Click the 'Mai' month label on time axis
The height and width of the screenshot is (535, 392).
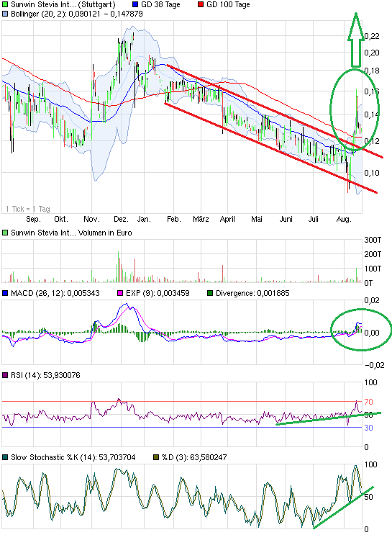(x=257, y=219)
